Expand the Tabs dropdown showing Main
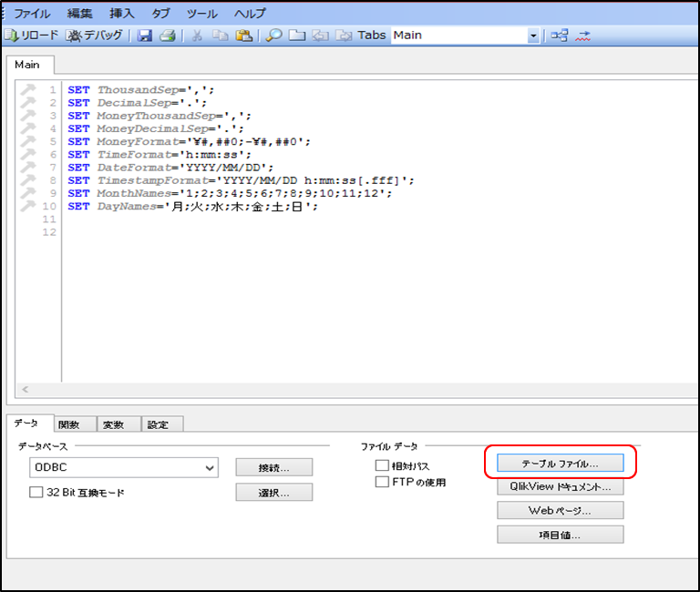Image resolution: width=700 pixels, height=592 pixels. tap(533, 36)
